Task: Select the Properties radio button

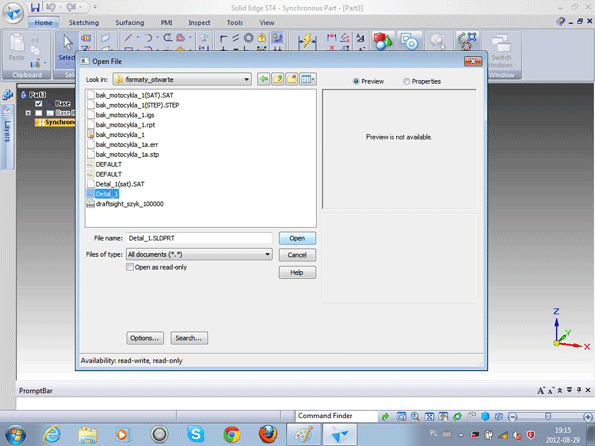Action: pos(406,81)
